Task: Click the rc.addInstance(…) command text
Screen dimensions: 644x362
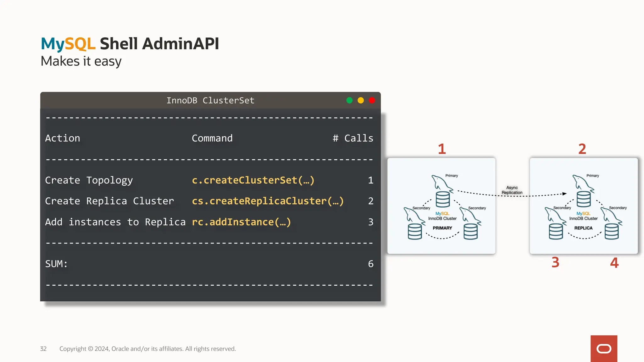Action: [241, 222]
